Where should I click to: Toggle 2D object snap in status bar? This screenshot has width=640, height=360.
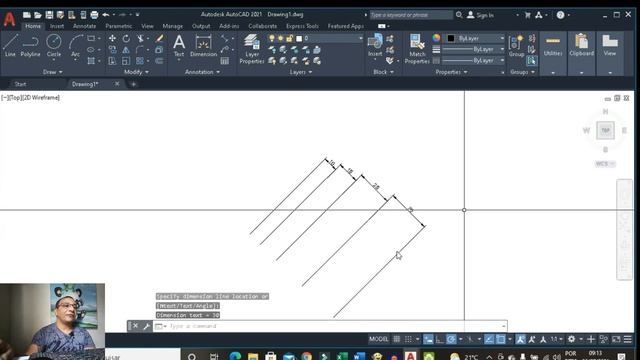(500, 339)
